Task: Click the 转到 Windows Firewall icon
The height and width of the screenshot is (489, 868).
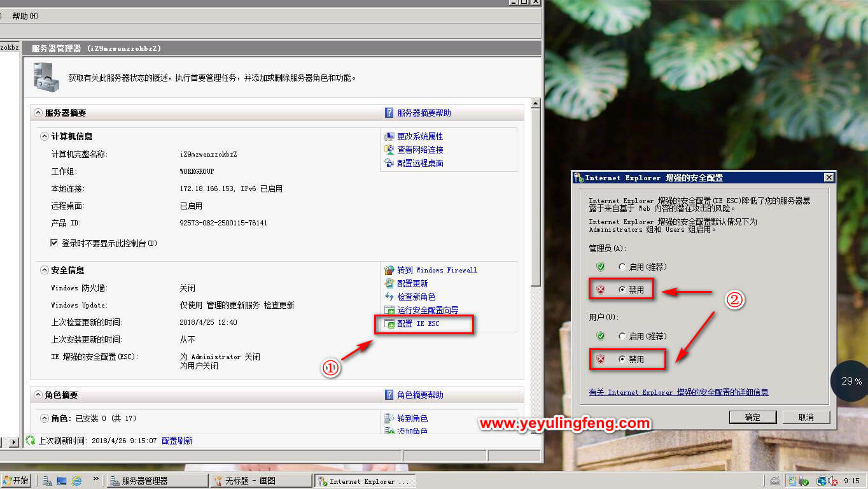Action: 389,270
